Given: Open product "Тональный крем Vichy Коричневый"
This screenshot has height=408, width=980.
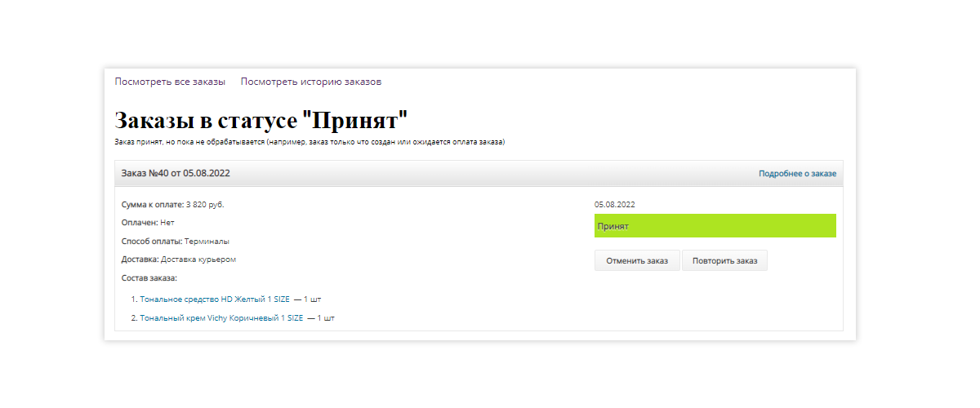Looking at the screenshot, I should 221,318.
